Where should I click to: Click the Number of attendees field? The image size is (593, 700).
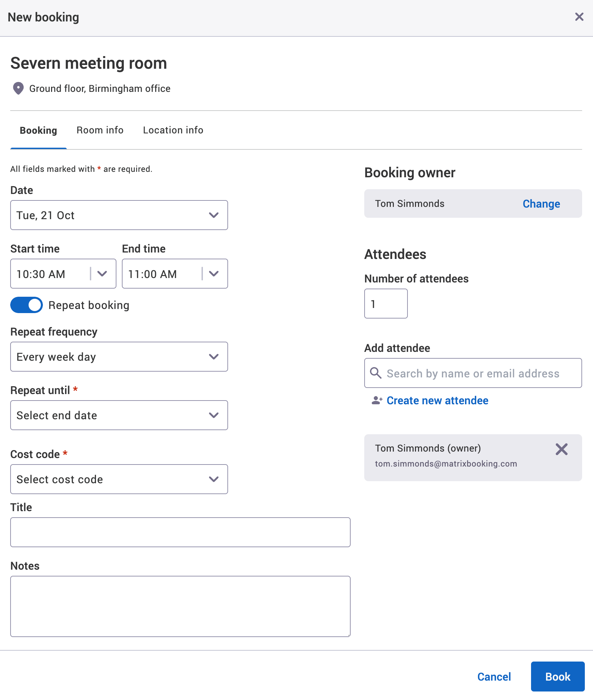tap(386, 304)
